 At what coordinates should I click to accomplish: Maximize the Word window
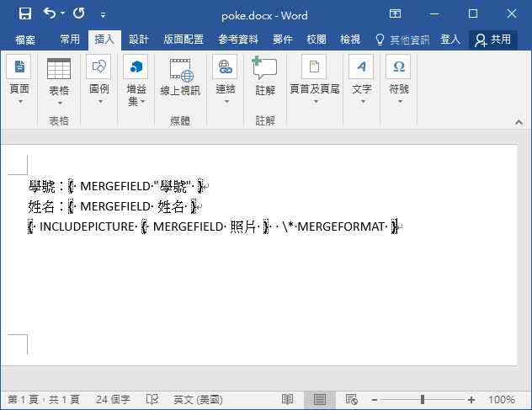pyautogui.click(x=472, y=14)
